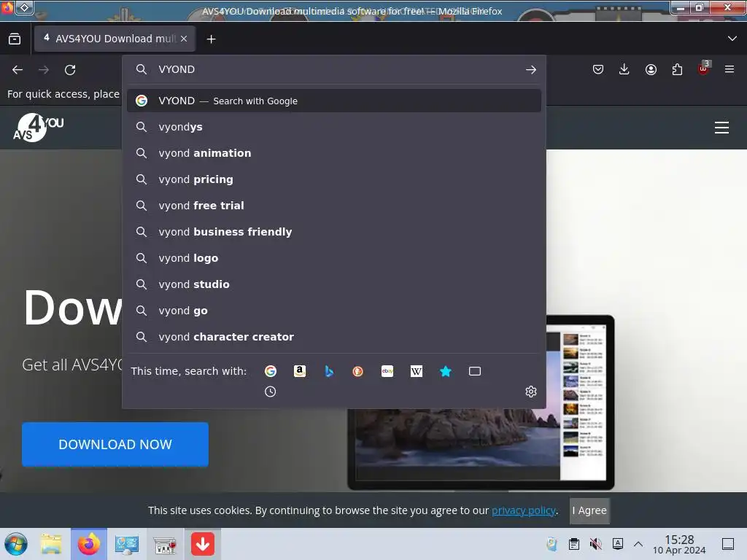Screen dimensions: 747x560
Task: Search this time with Bing icon
Action: pos(329,371)
